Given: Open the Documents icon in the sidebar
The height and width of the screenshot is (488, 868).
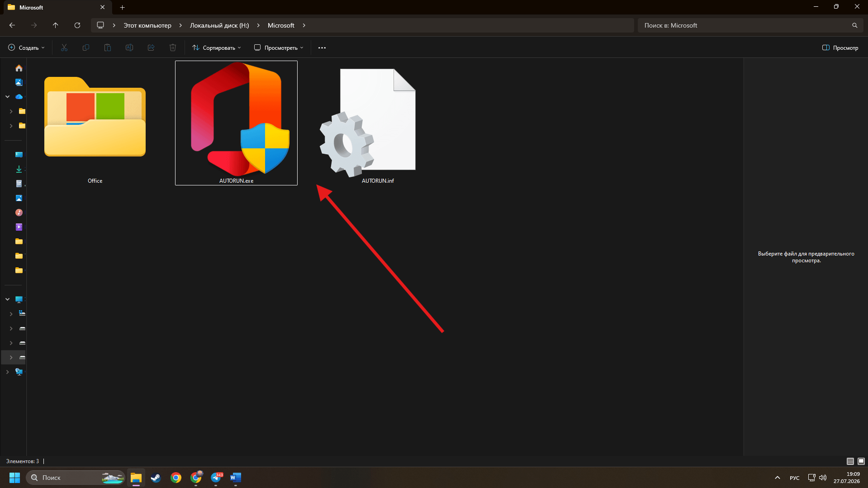Looking at the screenshot, I should tap(19, 184).
